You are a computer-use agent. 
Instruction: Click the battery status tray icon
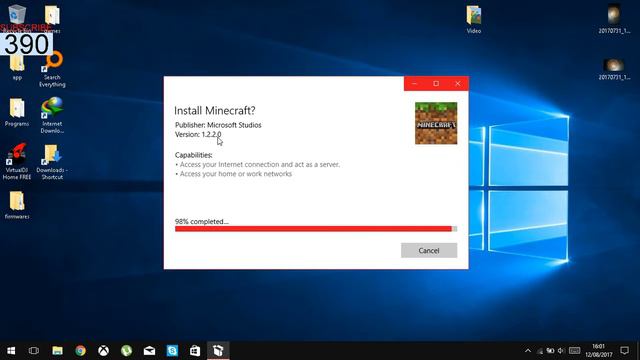point(550,351)
